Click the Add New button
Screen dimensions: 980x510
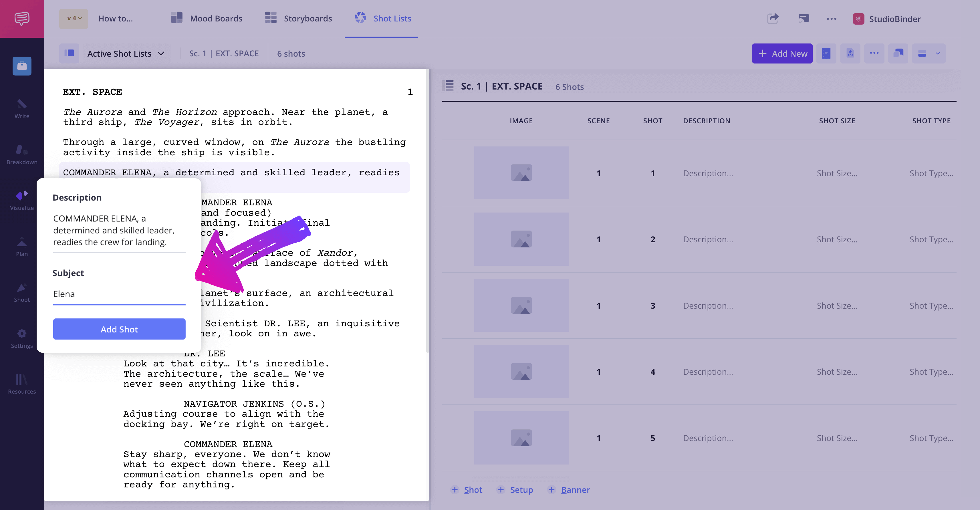coord(782,53)
